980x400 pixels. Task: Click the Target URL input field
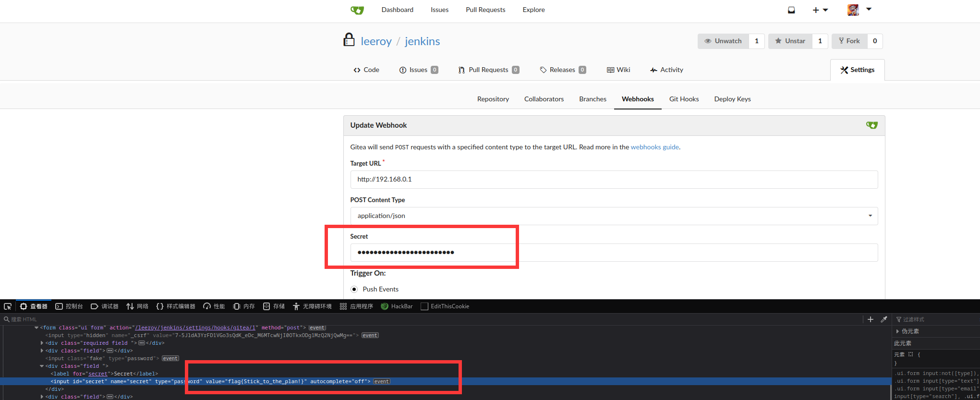pos(614,180)
